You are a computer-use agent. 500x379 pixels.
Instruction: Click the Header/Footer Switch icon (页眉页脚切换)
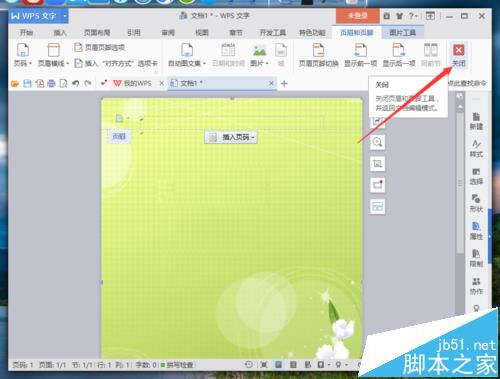[x=318, y=51]
